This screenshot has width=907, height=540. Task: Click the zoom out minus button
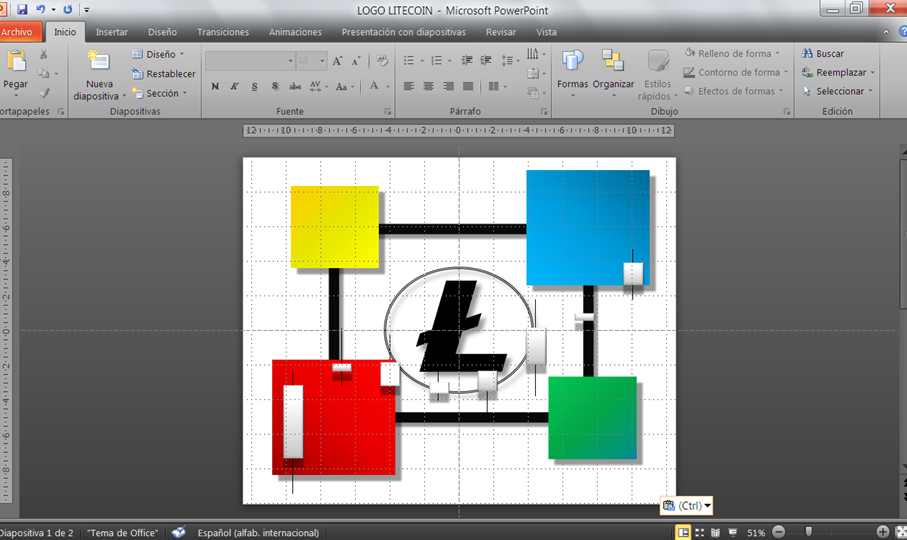click(x=779, y=532)
